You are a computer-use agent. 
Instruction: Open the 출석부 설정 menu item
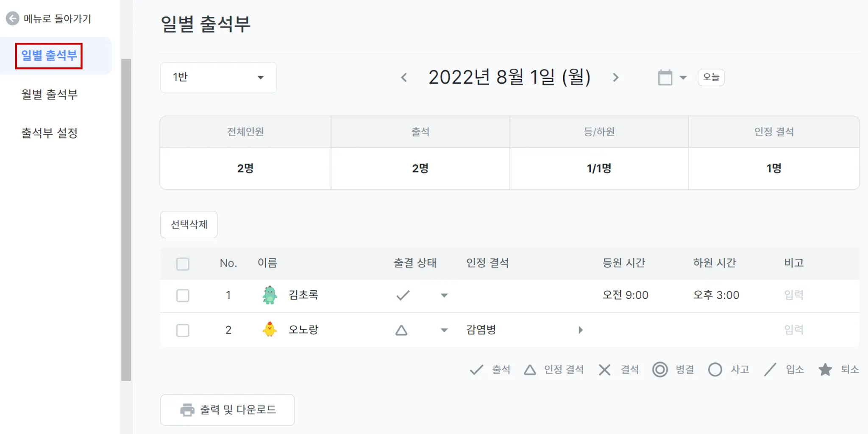coord(50,133)
